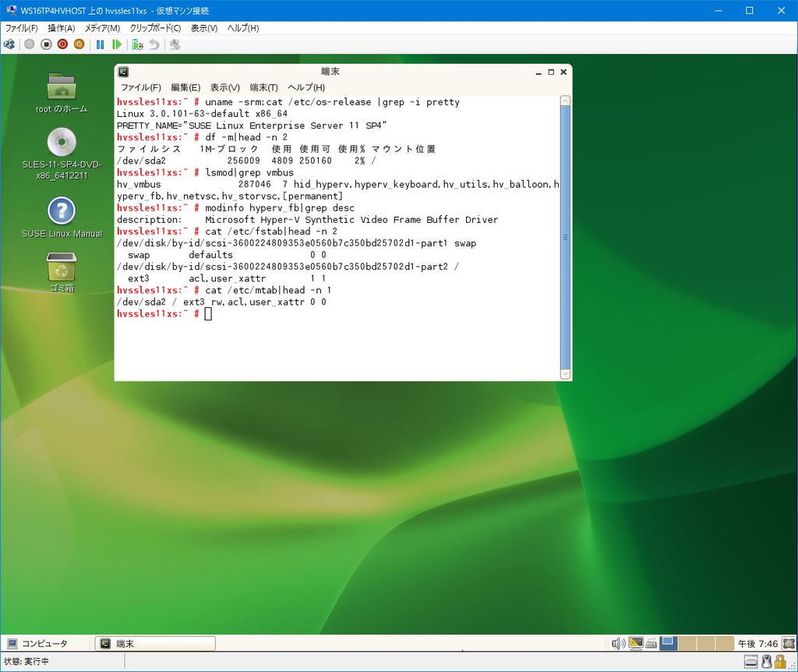Switch to fourth workspace in pager

725,643
